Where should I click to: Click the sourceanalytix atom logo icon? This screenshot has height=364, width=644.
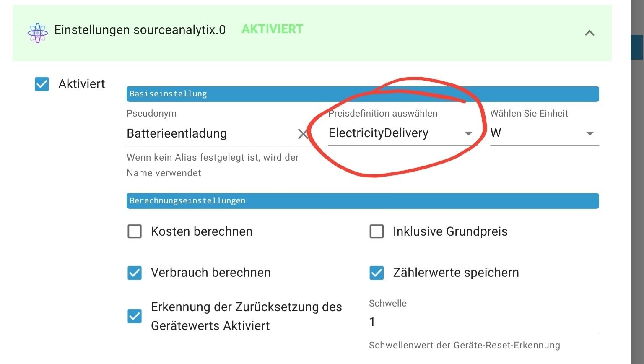(x=37, y=33)
